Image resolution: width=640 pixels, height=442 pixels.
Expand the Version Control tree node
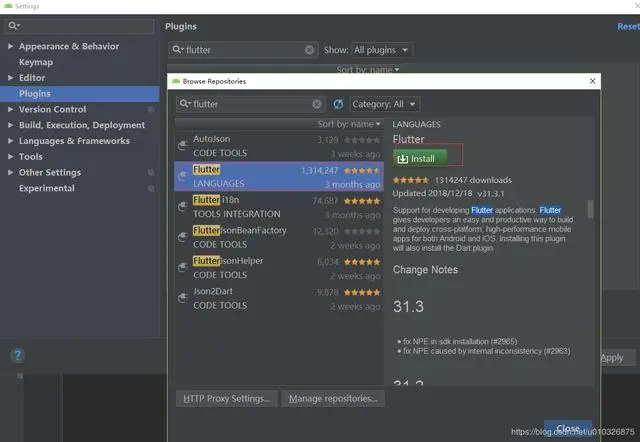[10, 109]
